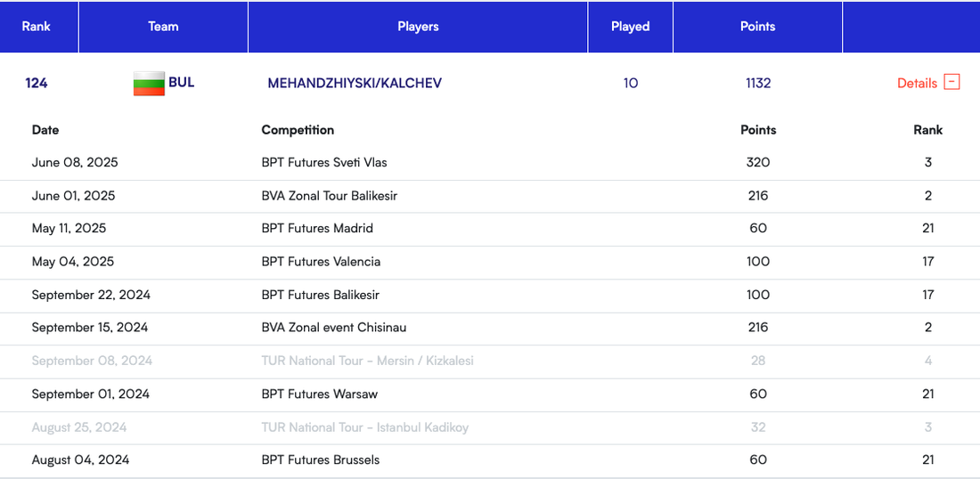Collapse details with the minus box icon
The image size is (980, 479).
[951, 83]
